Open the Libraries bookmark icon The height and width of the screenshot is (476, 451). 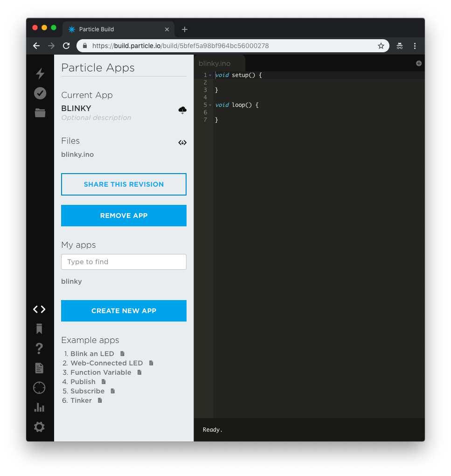click(x=39, y=329)
